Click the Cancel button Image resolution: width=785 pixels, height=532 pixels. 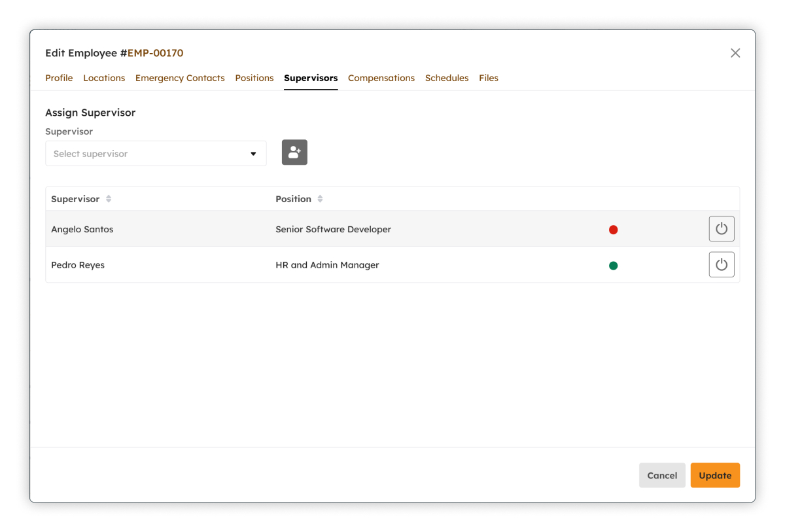pos(662,476)
